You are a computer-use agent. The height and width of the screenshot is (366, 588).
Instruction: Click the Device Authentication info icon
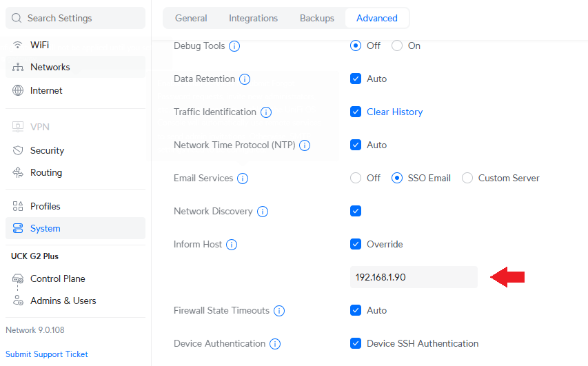click(275, 344)
